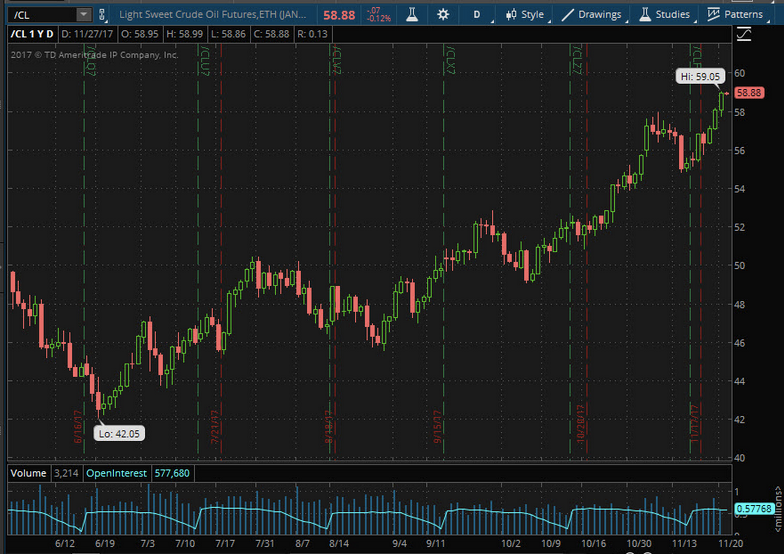
Task: Click the R: 0.13 range value
Action: click(312, 34)
